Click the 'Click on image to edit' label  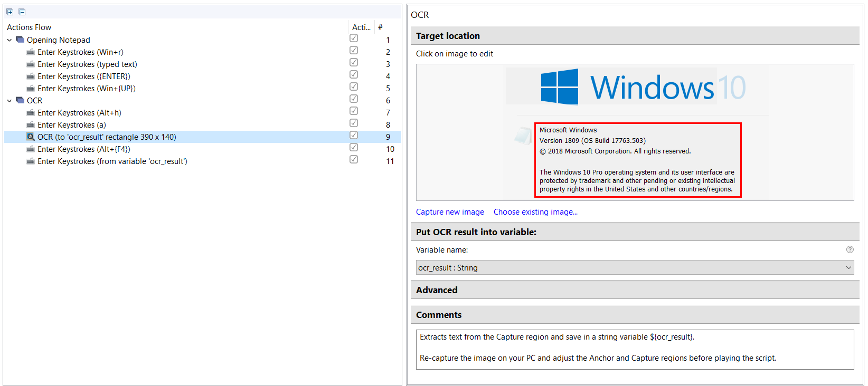[x=455, y=54]
